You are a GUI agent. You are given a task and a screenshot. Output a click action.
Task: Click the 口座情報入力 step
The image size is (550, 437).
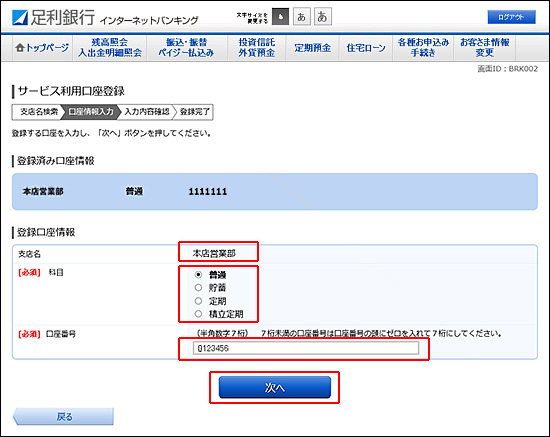pos(91,112)
